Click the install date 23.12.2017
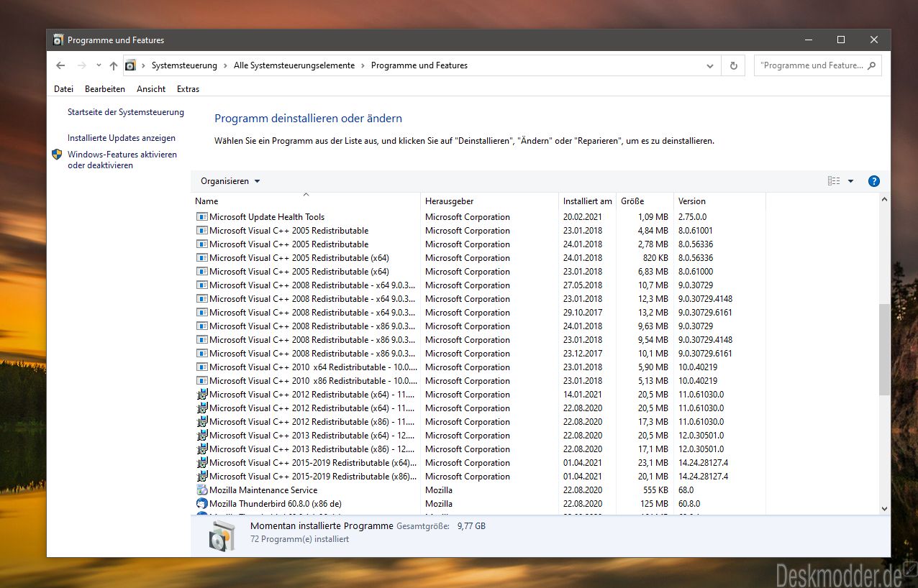The height and width of the screenshot is (588, 918). tap(583, 354)
